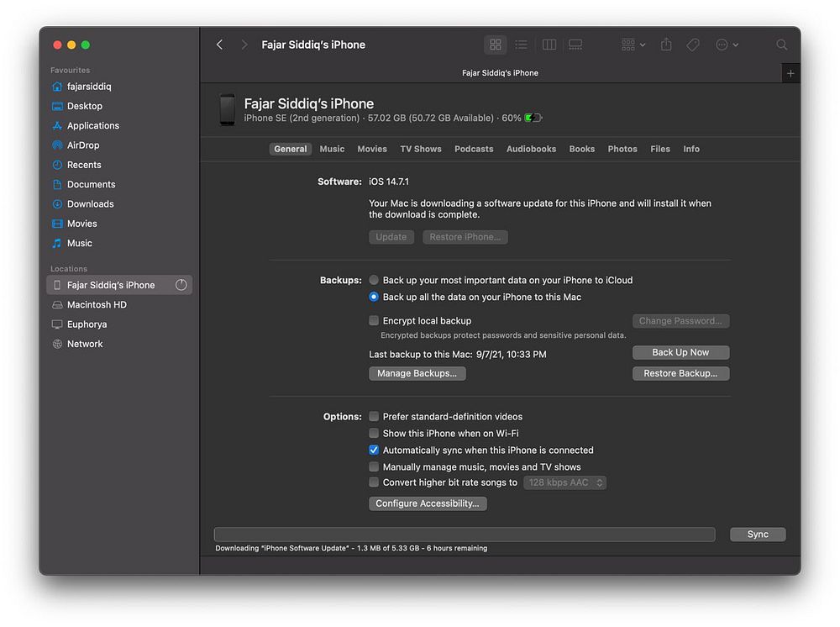Click the Back Up Now button

680,353
